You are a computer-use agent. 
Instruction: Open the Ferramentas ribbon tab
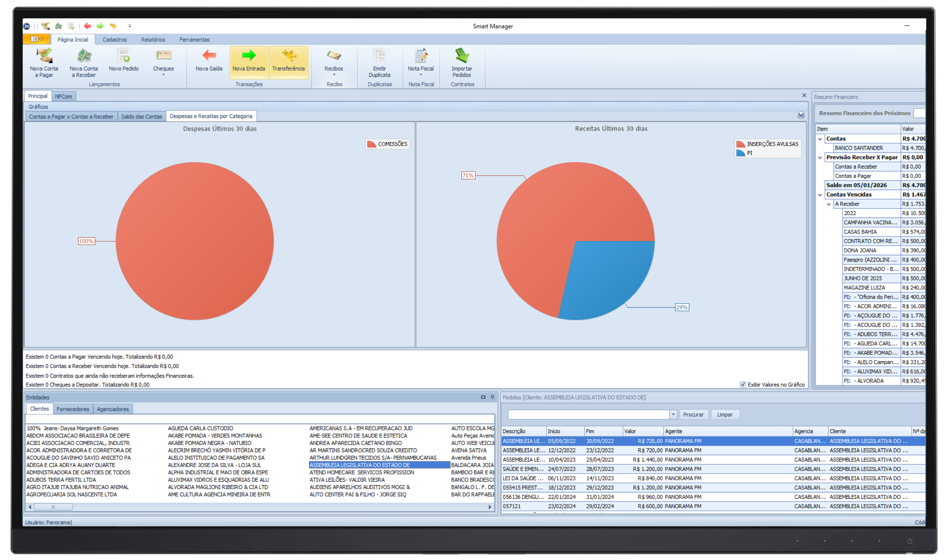click(x=194, y=40)
